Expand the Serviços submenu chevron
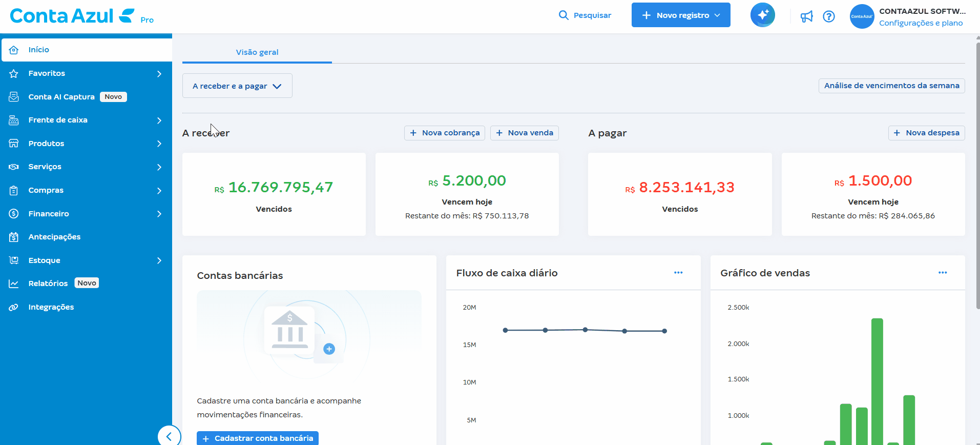Screen dimensions: 980x445 (159, 167)
